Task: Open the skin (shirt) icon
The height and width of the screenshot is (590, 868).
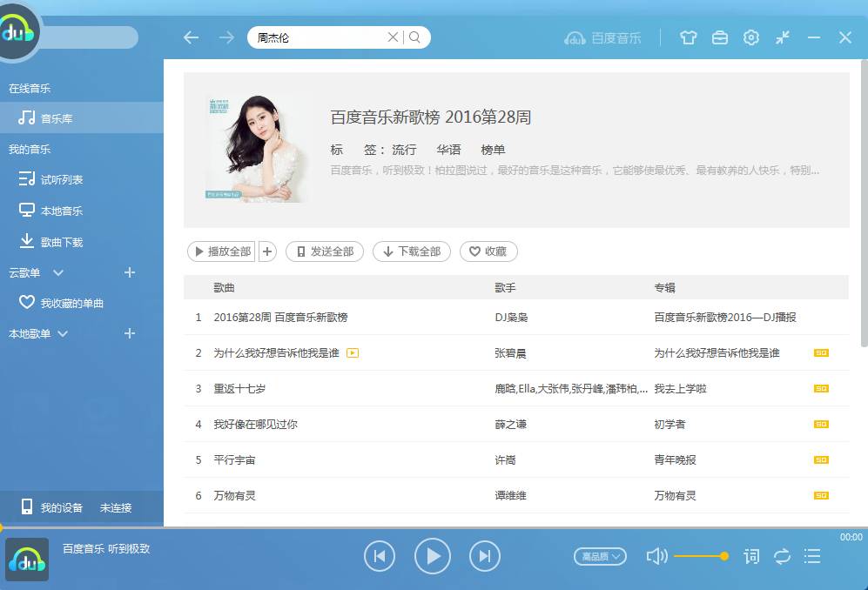Action: 688,37
